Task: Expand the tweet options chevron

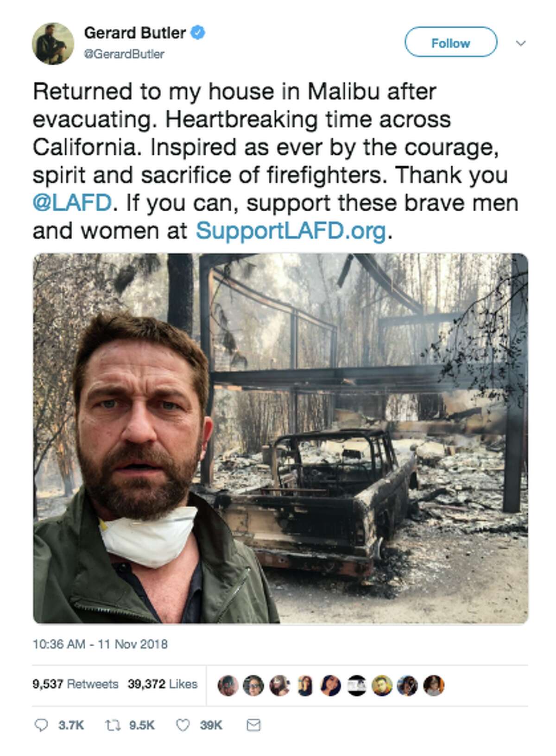Action: (x=521, y=43)
